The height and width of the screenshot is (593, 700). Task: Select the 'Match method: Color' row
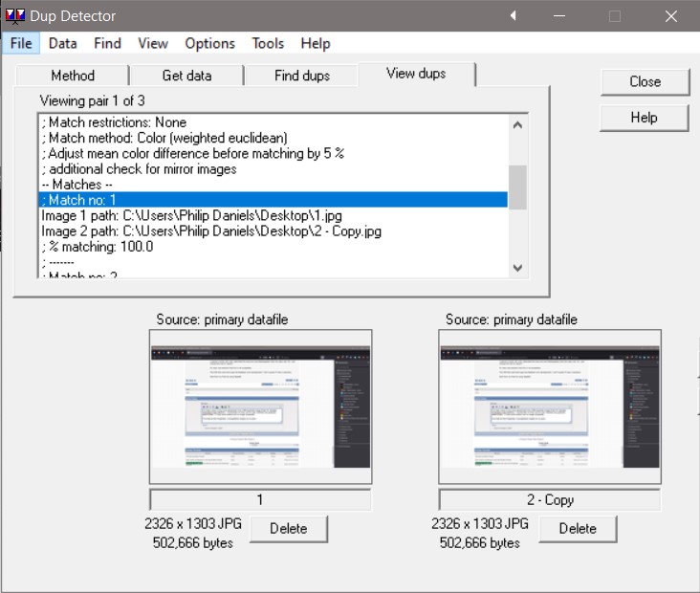[x=273, y=138]
